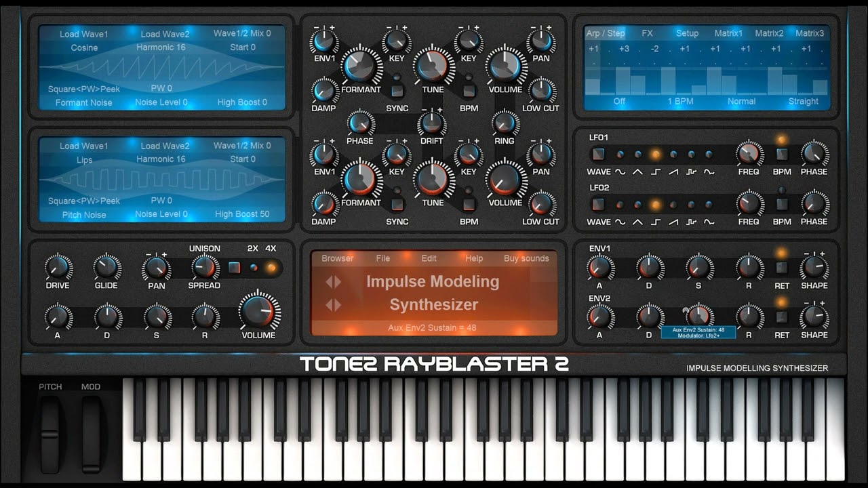Click the left arrow beside Impulse Modeling

tap(329, 282)
